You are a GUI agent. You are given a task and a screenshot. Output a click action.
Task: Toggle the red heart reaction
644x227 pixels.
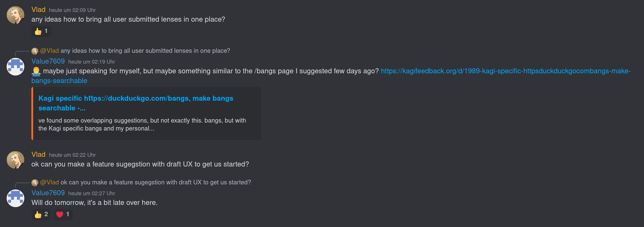[x=63, y=214]
